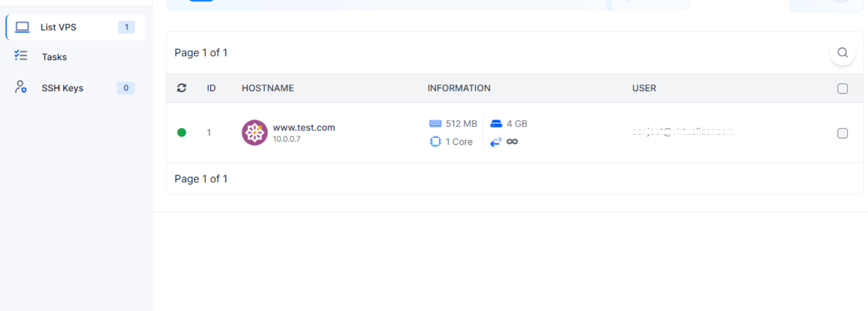Click the bandwidth arrows icon
This screenshot has width=868, height=311.
[x=495, y=142]
